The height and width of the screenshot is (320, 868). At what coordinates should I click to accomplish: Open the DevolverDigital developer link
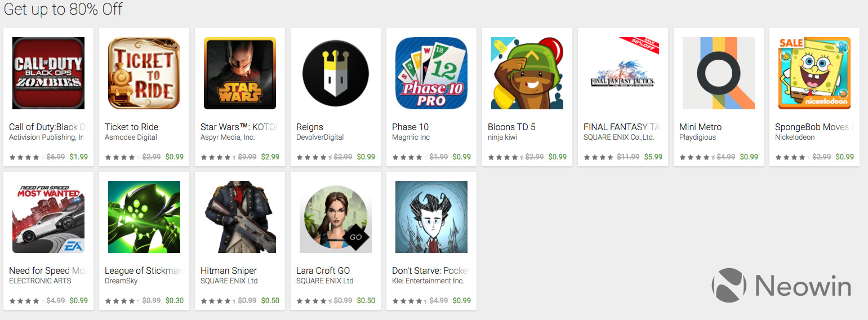coord(320,137)
